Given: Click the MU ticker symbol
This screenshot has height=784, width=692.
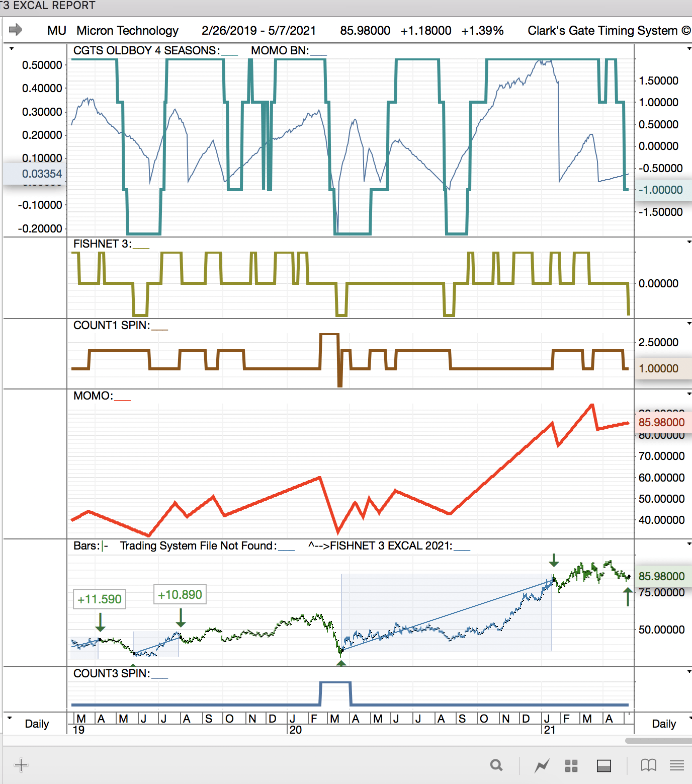Looking at the screenshot, I should click(x=57, y=31).
